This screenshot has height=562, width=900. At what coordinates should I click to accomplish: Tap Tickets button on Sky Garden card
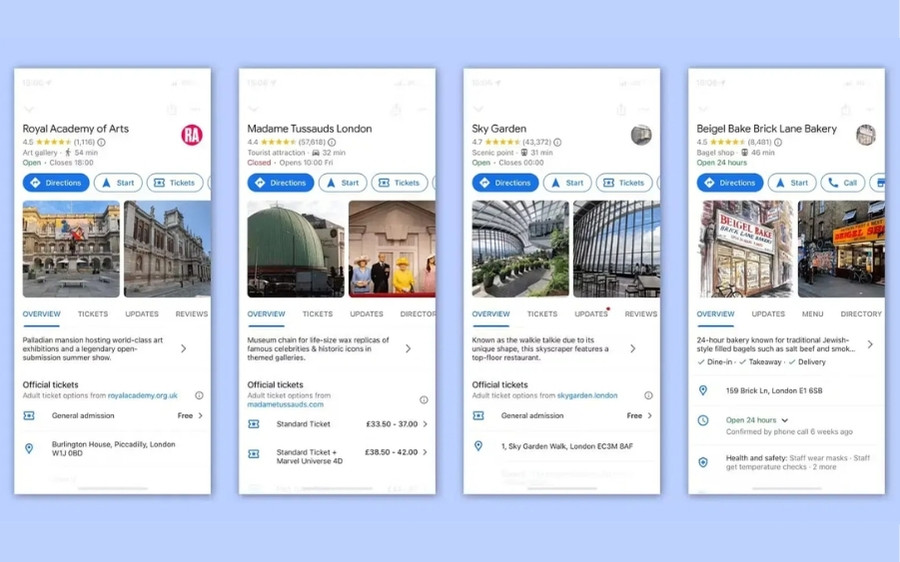point(624,183)
